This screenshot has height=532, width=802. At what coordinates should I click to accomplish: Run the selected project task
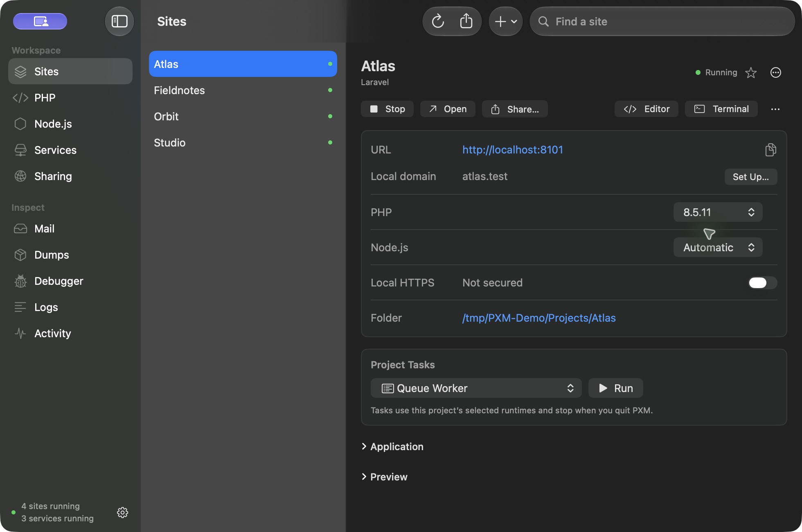coord(616,388)
